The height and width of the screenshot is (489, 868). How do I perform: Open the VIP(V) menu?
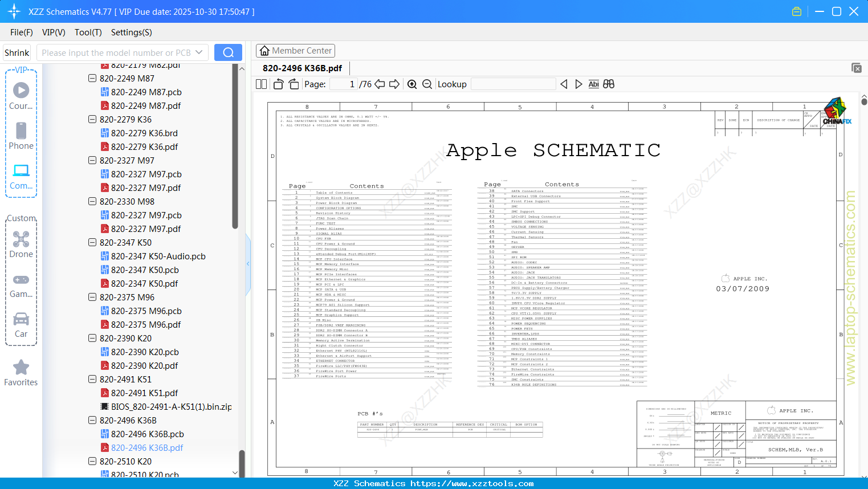pos(54,32)
